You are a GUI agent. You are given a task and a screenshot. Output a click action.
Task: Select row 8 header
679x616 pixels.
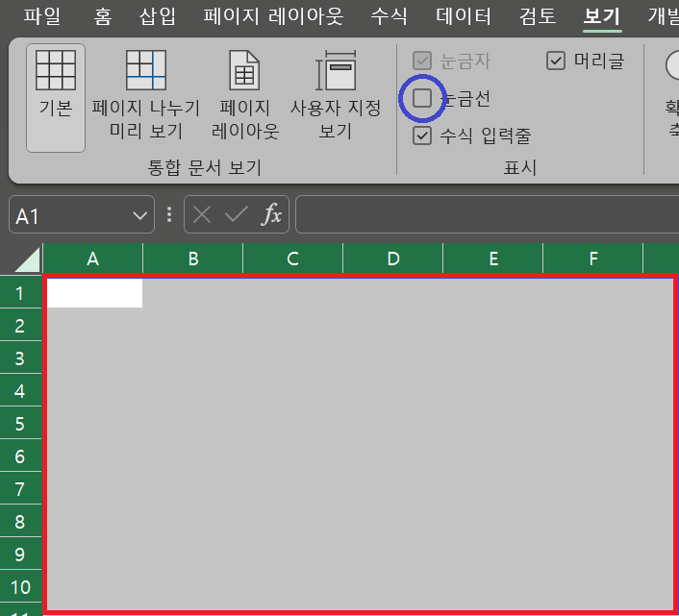coord(20,521)
